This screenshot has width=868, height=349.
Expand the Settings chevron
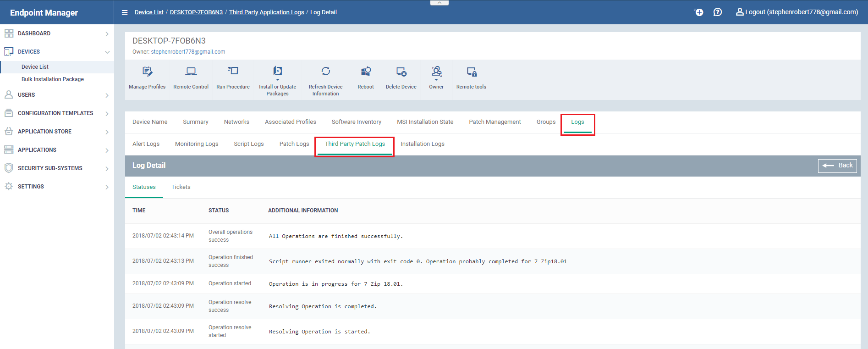coord(107,187)
